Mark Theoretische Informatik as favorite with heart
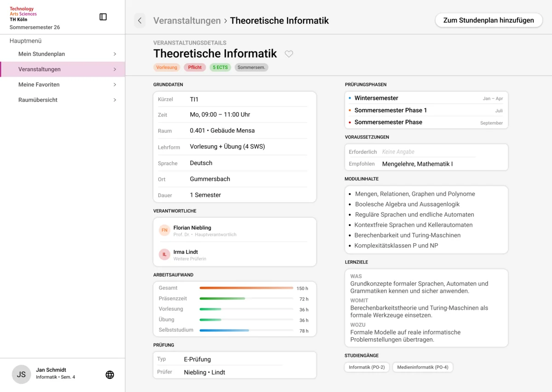Image resolution: width=552 pixels, height=392 pixels. (289, 54)
